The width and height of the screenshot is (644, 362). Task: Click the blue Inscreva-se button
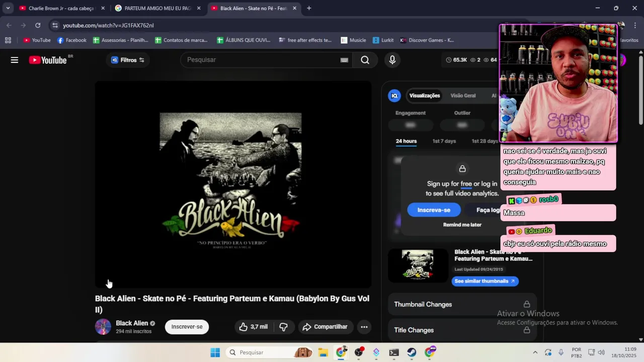click(x=434, y=210)
